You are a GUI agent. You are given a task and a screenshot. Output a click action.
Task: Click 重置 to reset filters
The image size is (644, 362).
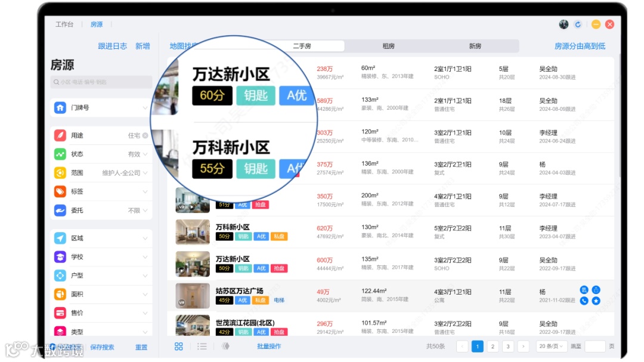(141, 347)
